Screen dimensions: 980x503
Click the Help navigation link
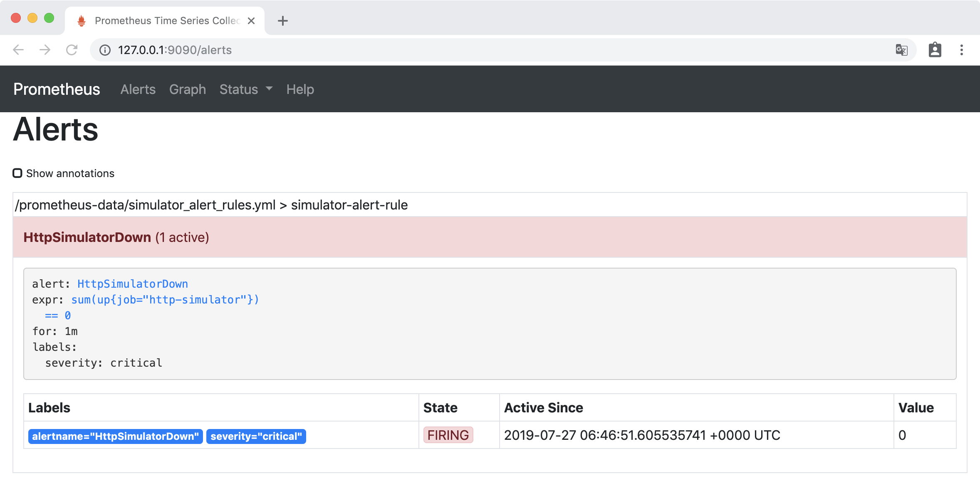point(300,89)
